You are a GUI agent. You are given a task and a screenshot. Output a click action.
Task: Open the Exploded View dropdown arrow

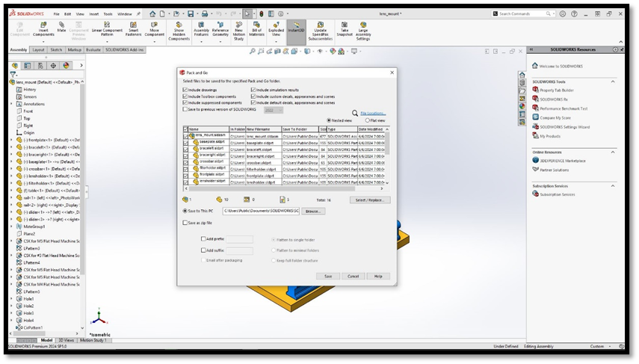[276, 41]
